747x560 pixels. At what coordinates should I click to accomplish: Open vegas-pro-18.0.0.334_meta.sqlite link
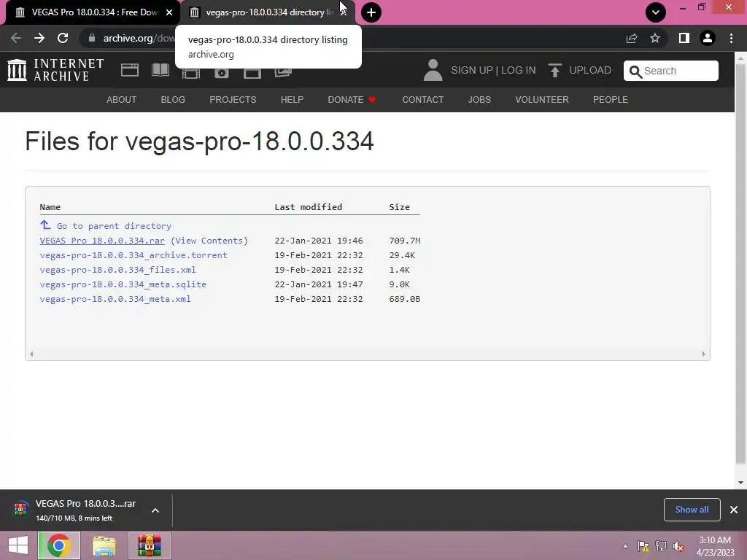click(123, 284)
